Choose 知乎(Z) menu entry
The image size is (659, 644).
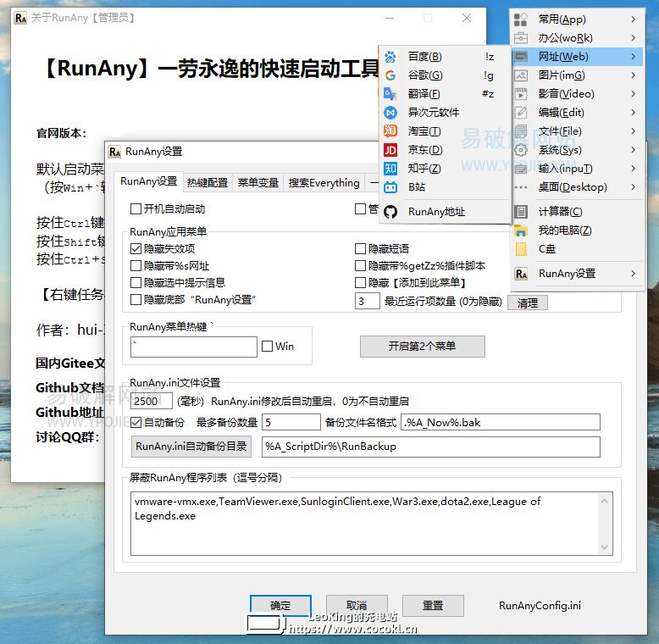coord(445,169)
